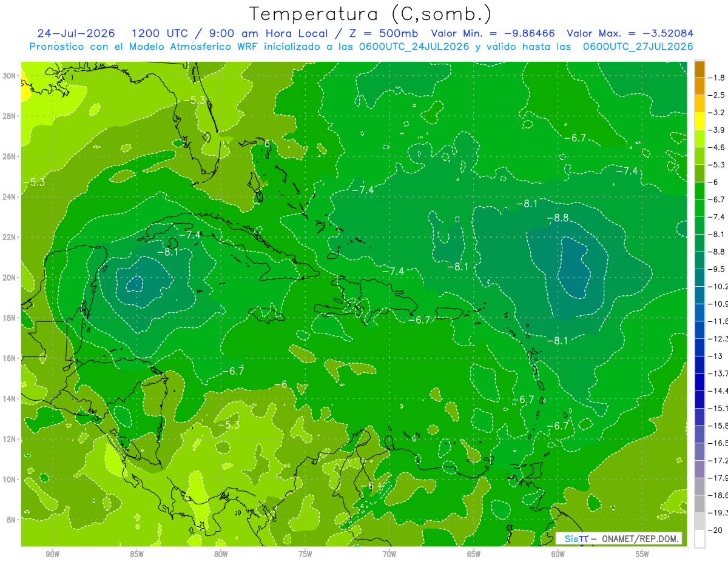The width and height of the screenshot is (728, 562).
Task: Click the "-3.9" color bar label
Action: tap(717, 130)
